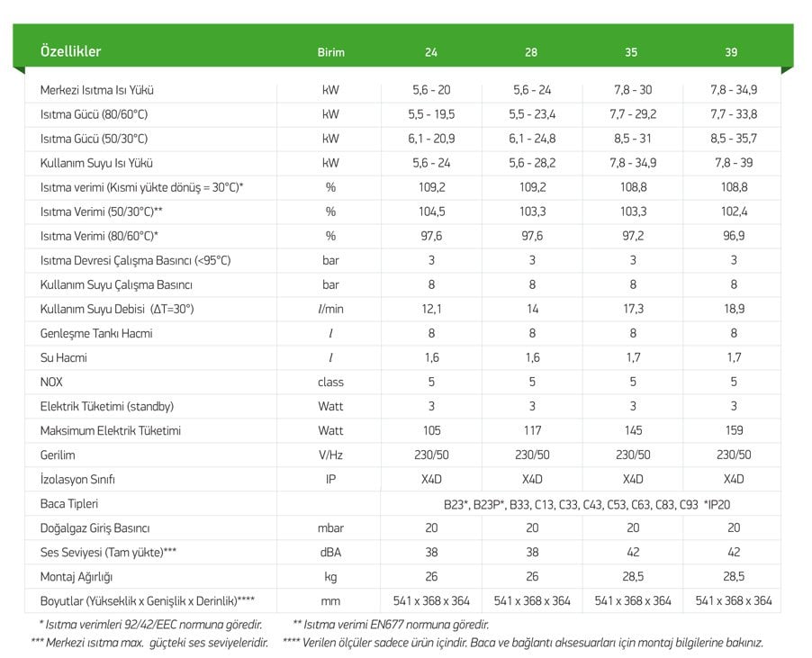Image resolution: width=812 pixels, height=658 pixels.
Task: Click the mbar unit cell
Action: [x=330, y=527]
